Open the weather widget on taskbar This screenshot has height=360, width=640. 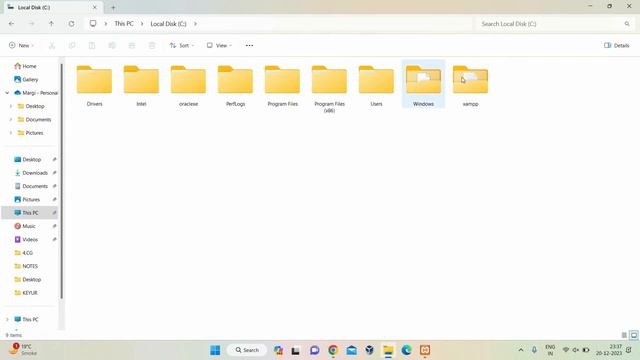coord(24,350)
